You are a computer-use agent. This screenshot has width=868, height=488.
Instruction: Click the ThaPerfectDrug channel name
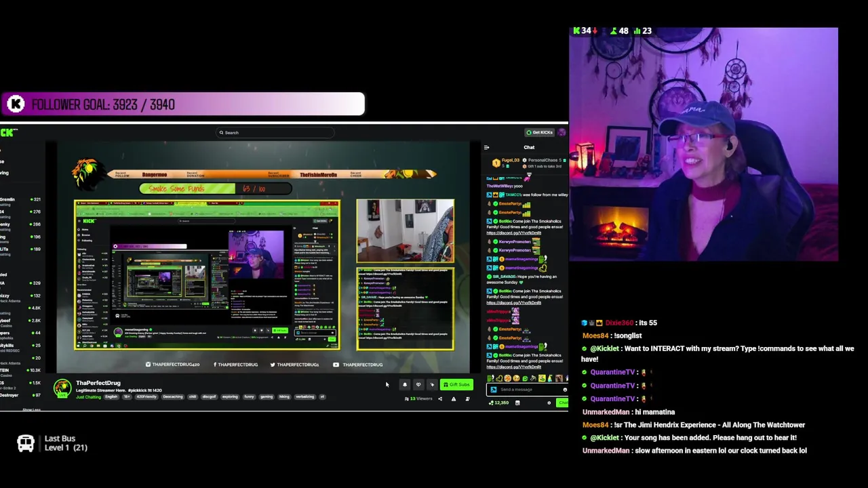[98, 383]
